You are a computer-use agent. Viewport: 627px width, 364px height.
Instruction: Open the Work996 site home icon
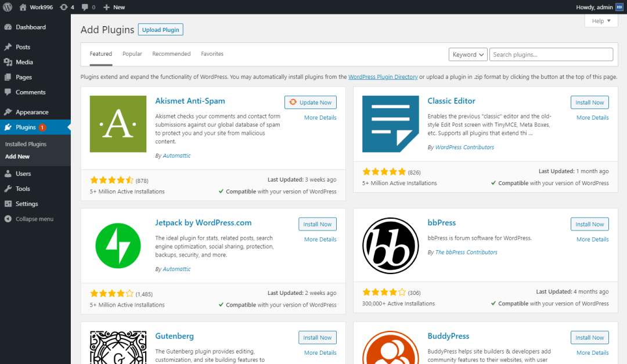pos(23,7)
